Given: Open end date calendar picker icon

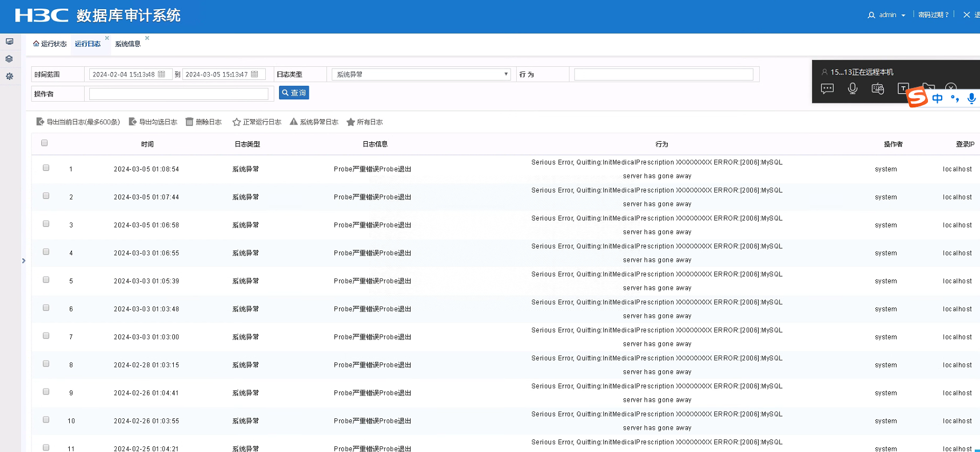Looking at the screenshot, I should (255, 74).
